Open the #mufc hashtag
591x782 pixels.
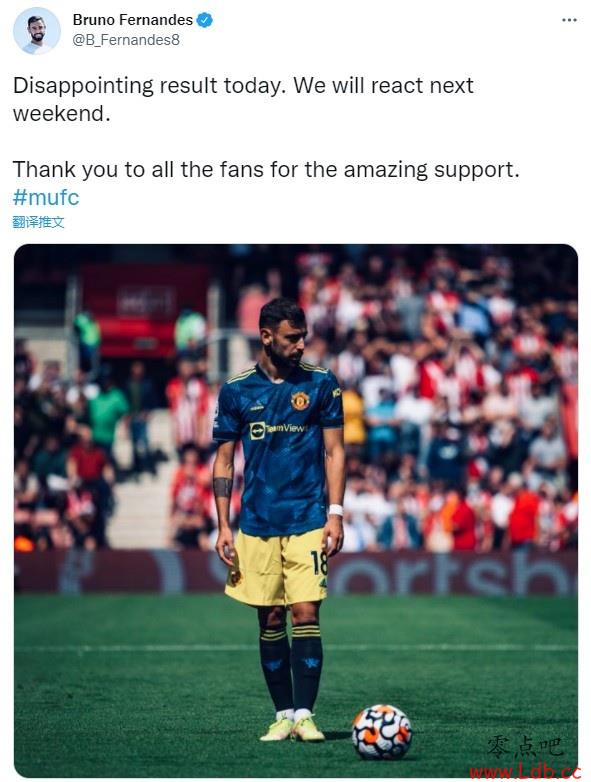46,197
